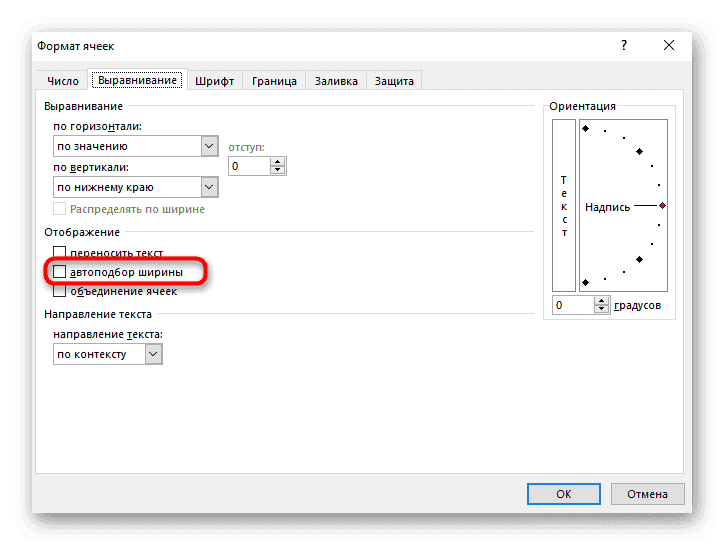Click the градусов degrees input field

[574, 305]
